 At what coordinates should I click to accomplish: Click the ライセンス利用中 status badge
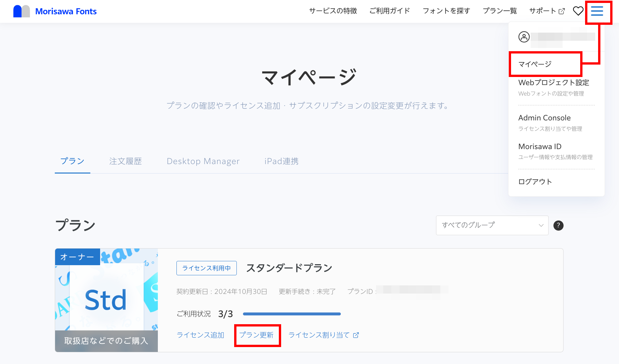click(206, 268)
